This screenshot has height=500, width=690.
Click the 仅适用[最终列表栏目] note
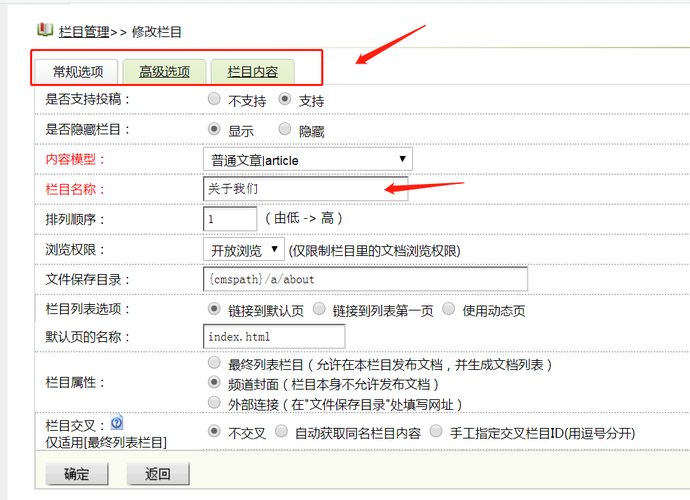coord(106,442)
